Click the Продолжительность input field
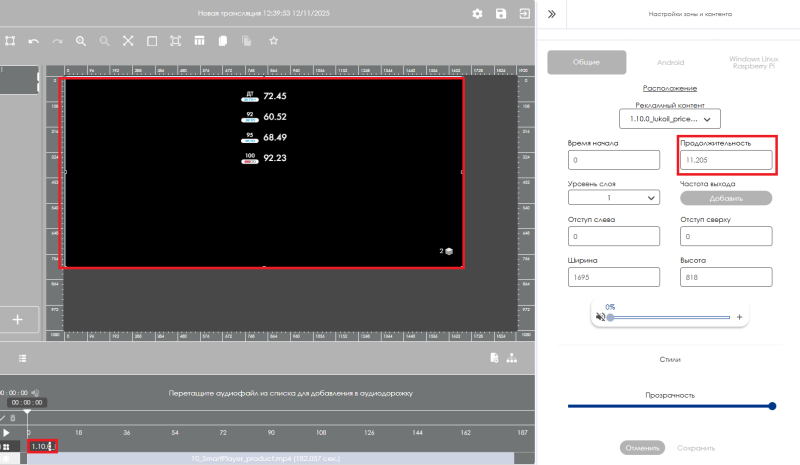The width and height of the screenshot is (800, 465). pyautogui.click(x=725, y=159)
